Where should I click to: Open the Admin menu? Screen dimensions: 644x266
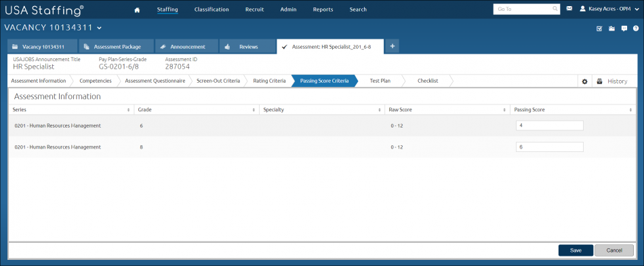coord(288,9)
